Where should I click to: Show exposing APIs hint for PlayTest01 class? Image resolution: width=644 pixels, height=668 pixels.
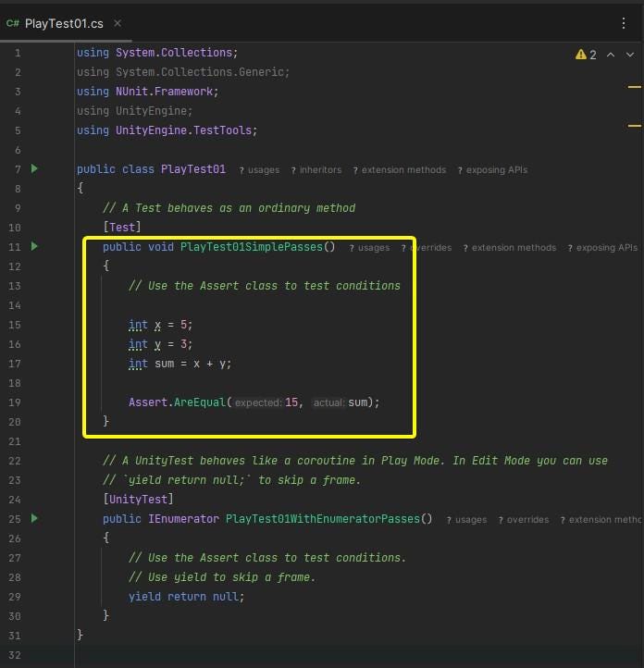tap(492, 170)
